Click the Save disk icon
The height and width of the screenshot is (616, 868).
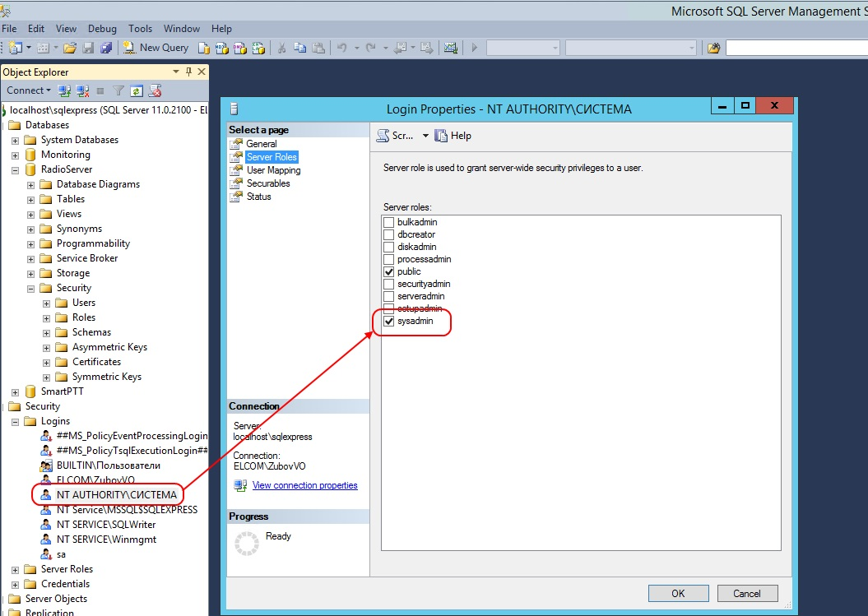(x=88, y=48)
